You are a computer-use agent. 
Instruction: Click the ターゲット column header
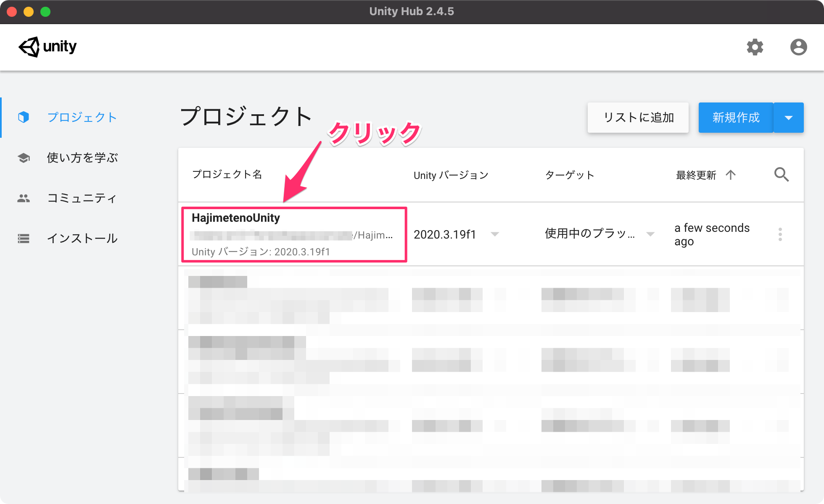(570, 175)
